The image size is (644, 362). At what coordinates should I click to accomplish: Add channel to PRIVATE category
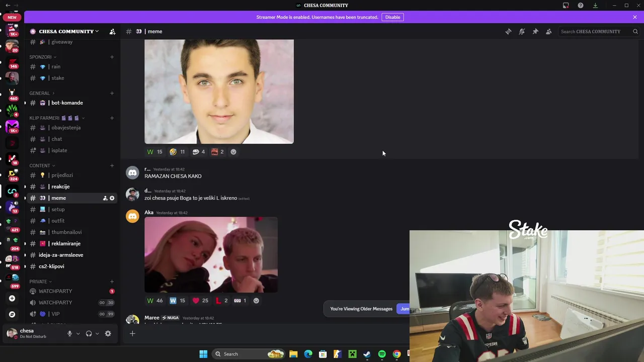pyautogui.click(x=112, y=282)
